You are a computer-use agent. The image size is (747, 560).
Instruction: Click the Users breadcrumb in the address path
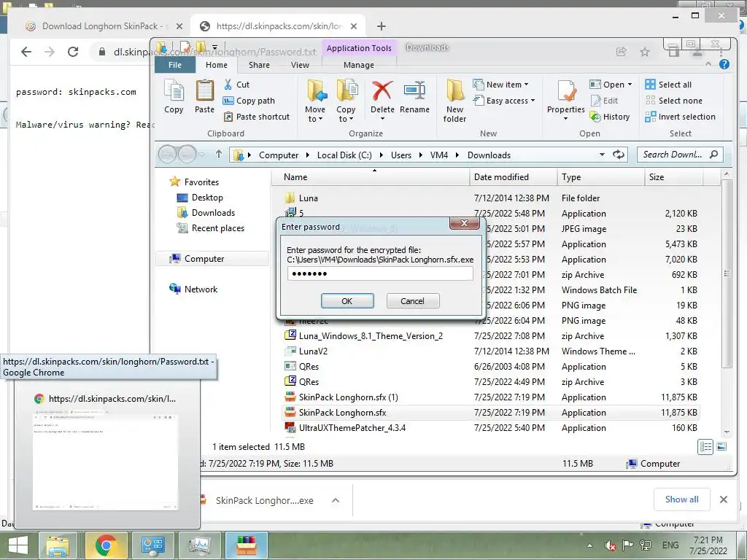click(401, 155)
